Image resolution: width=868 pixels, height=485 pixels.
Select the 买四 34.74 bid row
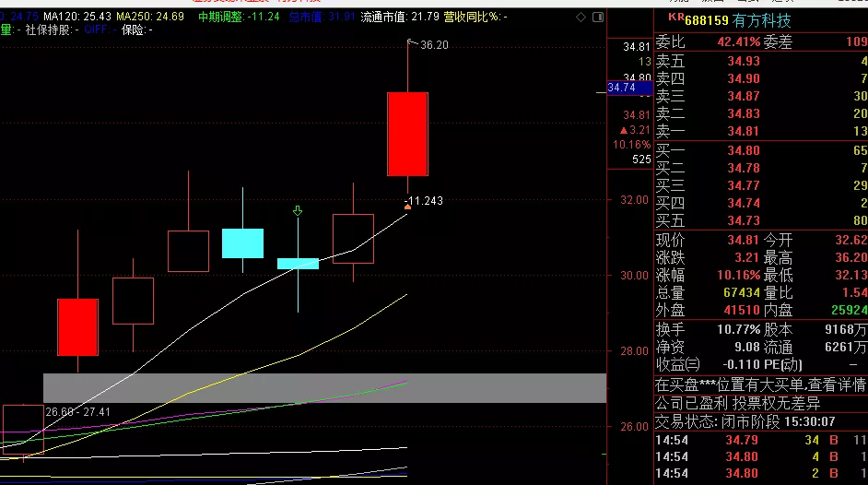(x=761, y=203)
